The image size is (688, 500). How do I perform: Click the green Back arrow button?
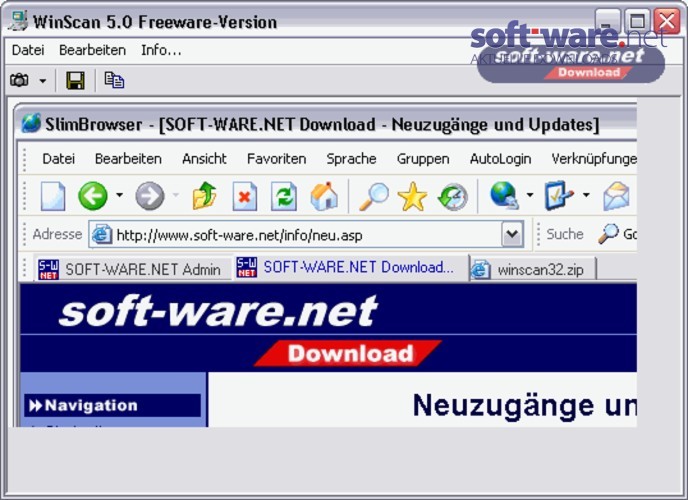tap(93, 196)
